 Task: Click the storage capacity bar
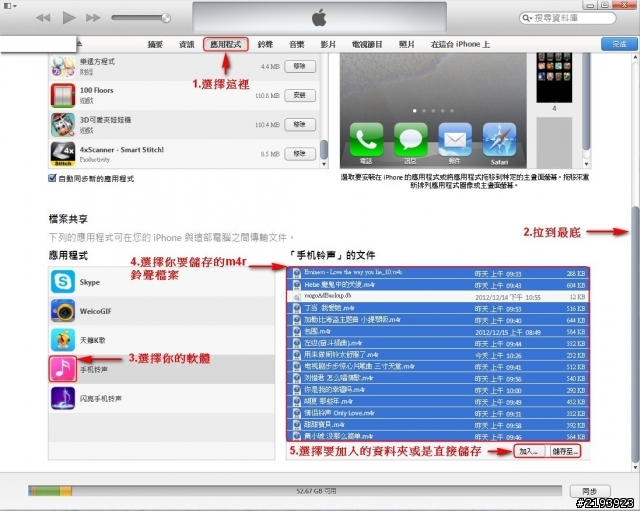click(x=295, y=491)
